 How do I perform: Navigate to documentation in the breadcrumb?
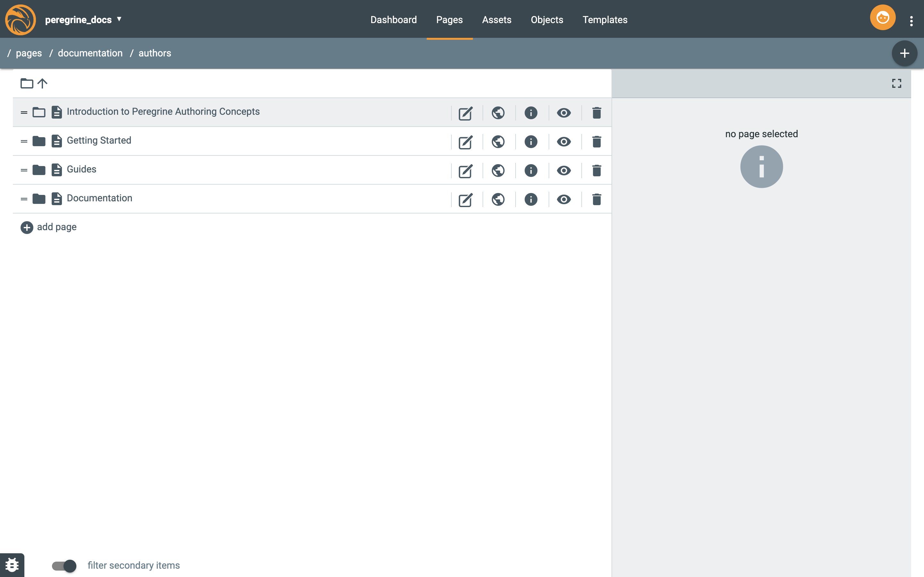click(x=90, y=53)
